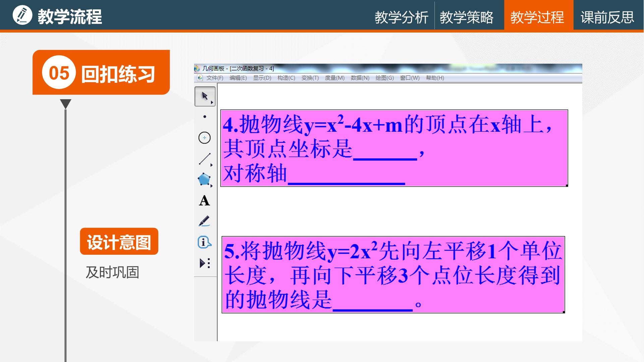
Task: Select the Polygon tool
Action: 204,180
